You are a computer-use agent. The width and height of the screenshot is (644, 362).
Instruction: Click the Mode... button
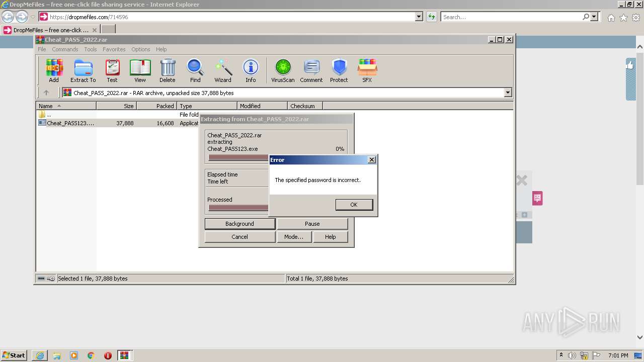294,237
